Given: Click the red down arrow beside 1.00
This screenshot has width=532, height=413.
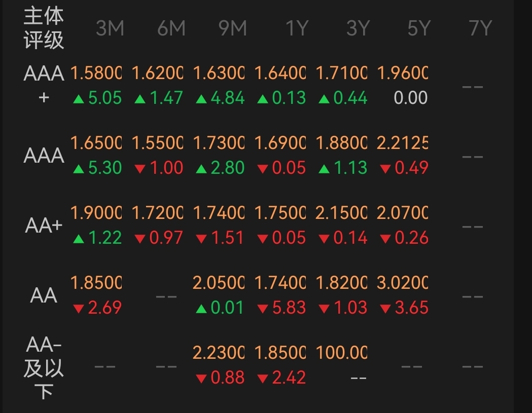Looking at the screenshot, I should click(x=139, y=169).
